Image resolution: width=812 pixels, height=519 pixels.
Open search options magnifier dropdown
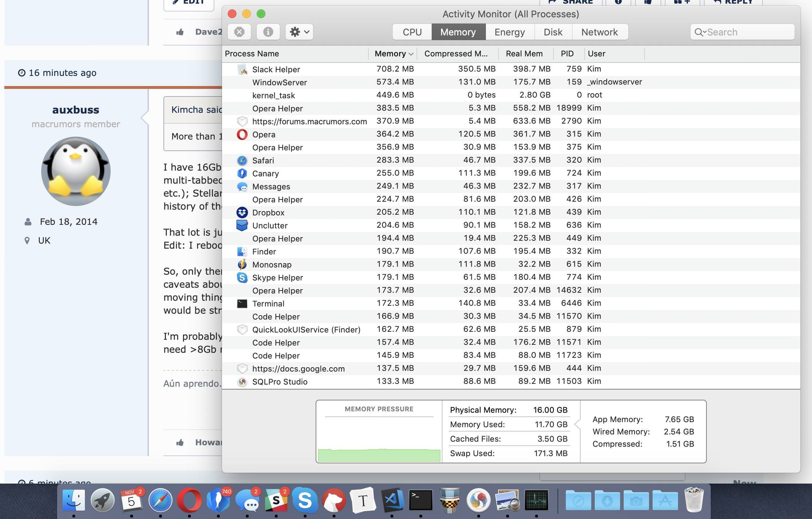700,32
